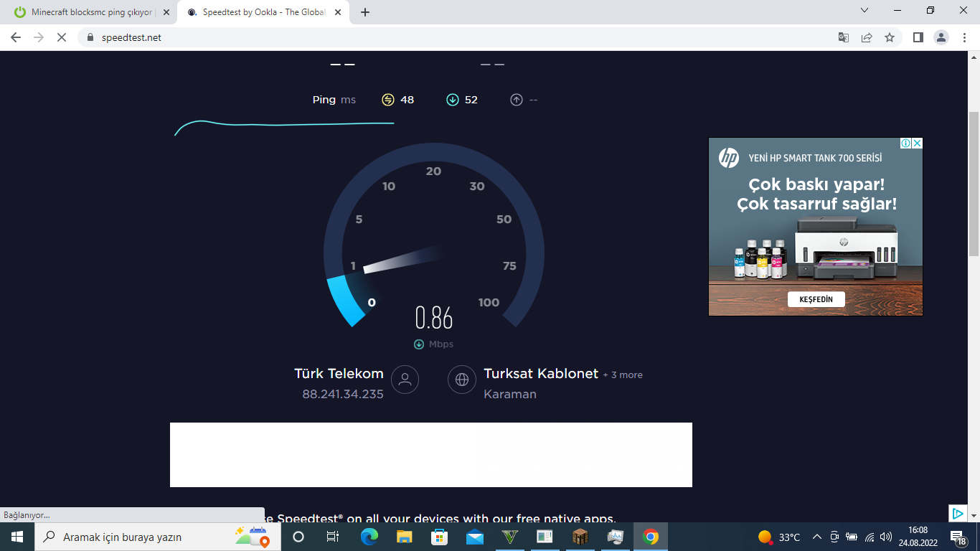Switch to Chrome in the taskbar

[651, 537]
